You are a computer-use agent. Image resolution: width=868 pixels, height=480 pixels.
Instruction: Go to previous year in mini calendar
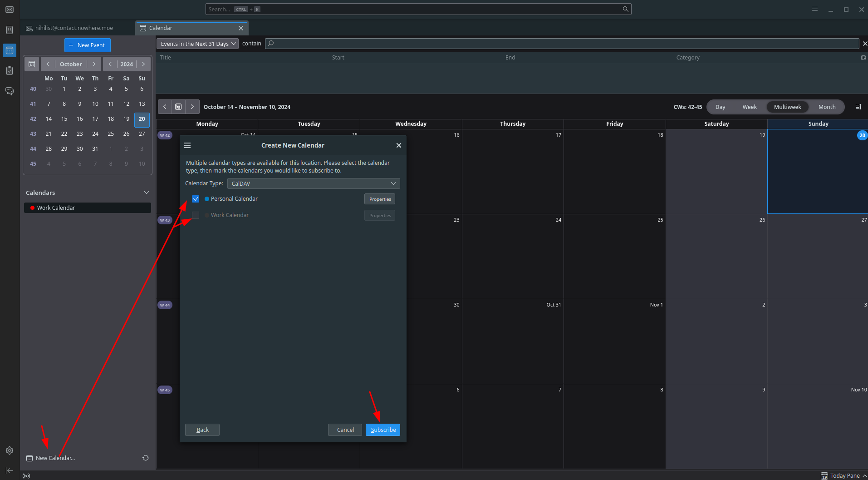(x=110, y=64)
